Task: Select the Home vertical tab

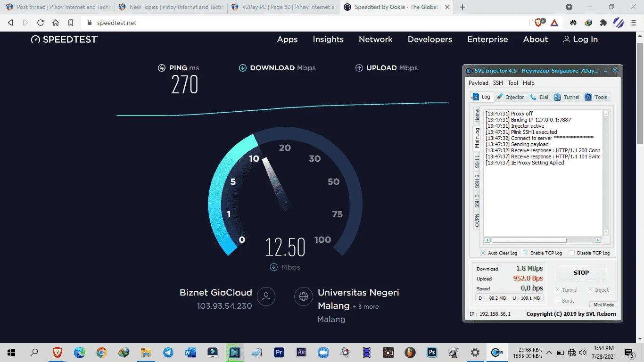Action: tap(477, 115)
